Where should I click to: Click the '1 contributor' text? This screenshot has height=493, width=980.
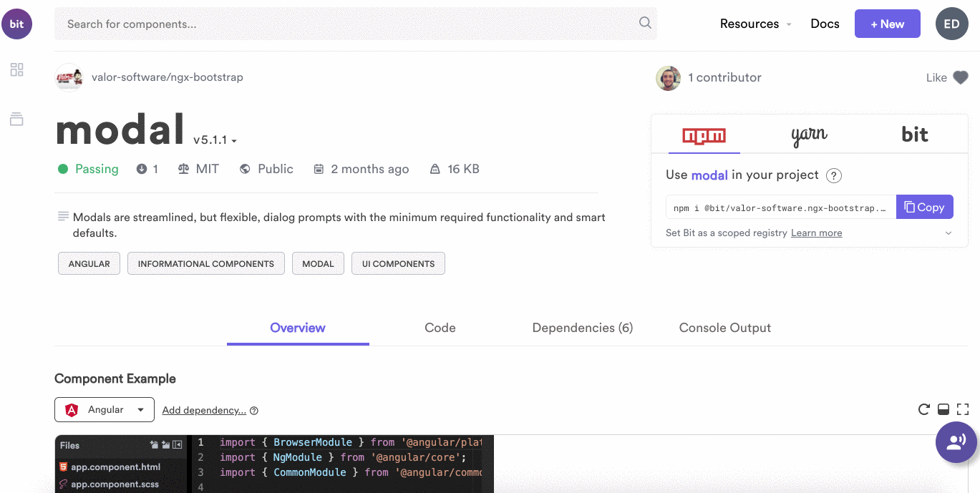click(x=724, y=77)
